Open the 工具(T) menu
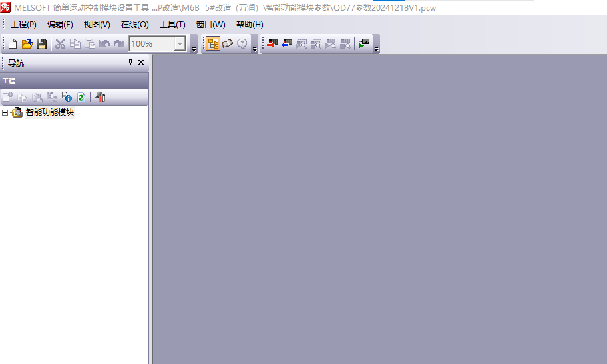 (x=172, y=25)
